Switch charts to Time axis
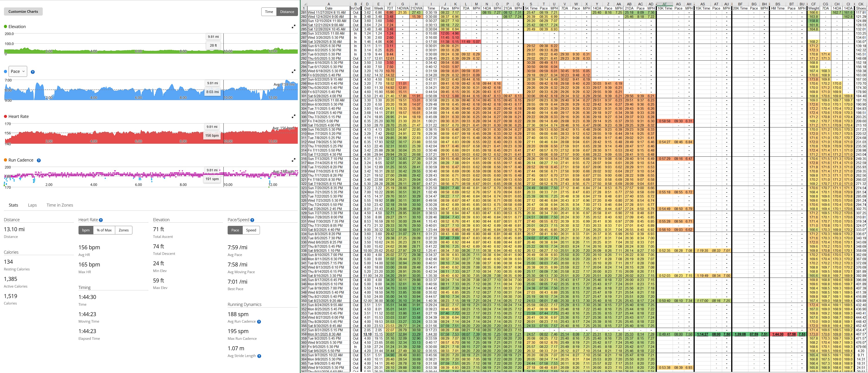The image size is (868, 373). [269, 11]
